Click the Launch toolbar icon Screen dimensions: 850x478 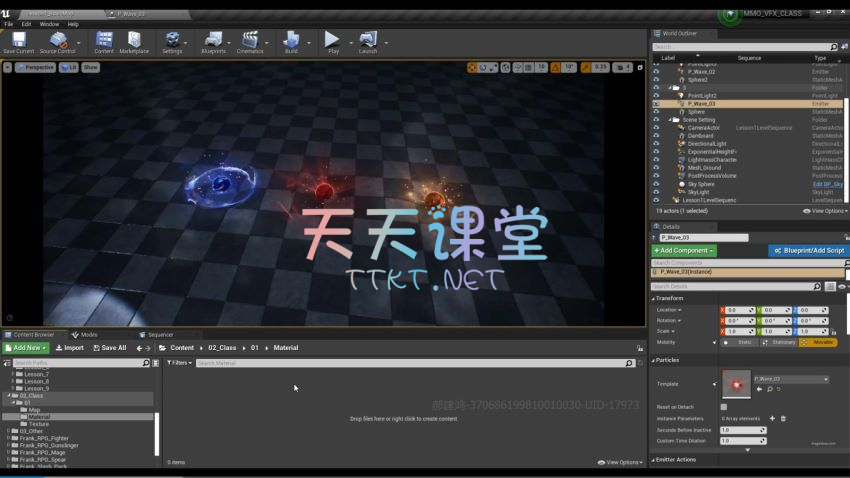[x=368, y=42]
